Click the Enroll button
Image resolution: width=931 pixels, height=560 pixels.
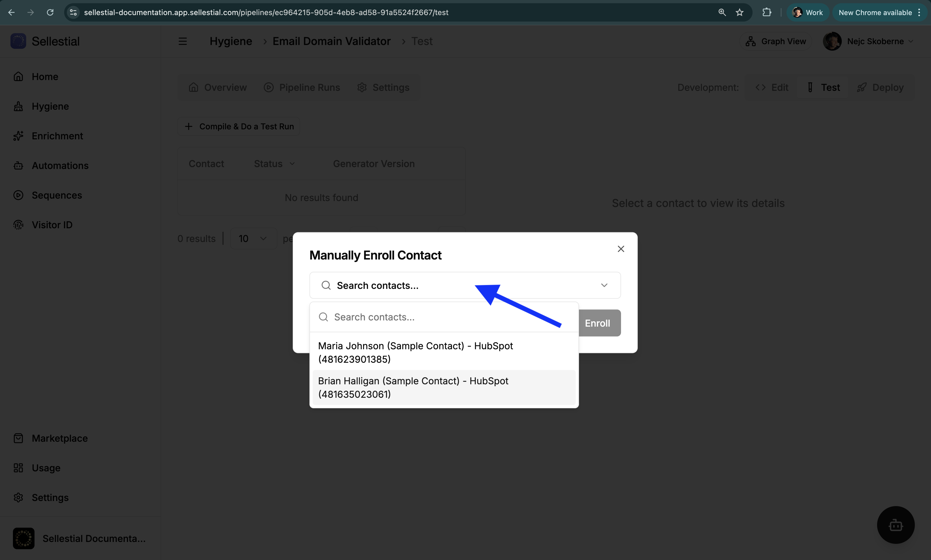coord(597,323)
